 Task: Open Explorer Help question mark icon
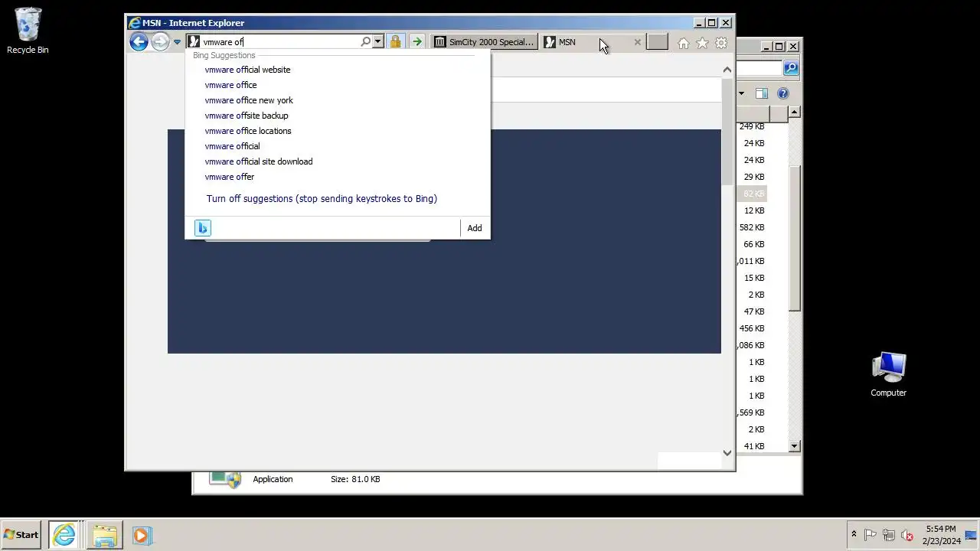click(782, 93)
